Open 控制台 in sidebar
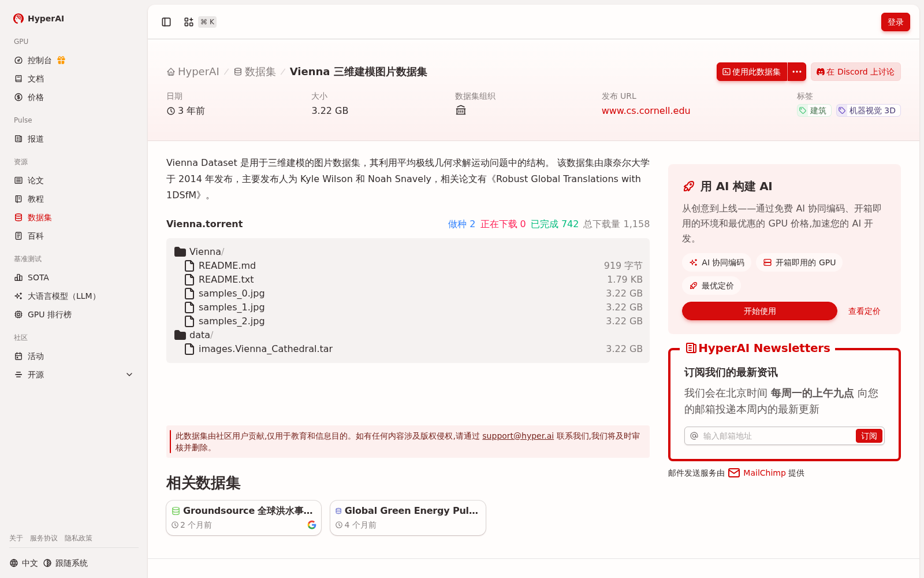This screenshot has width=924, height=578. (39, 60)
